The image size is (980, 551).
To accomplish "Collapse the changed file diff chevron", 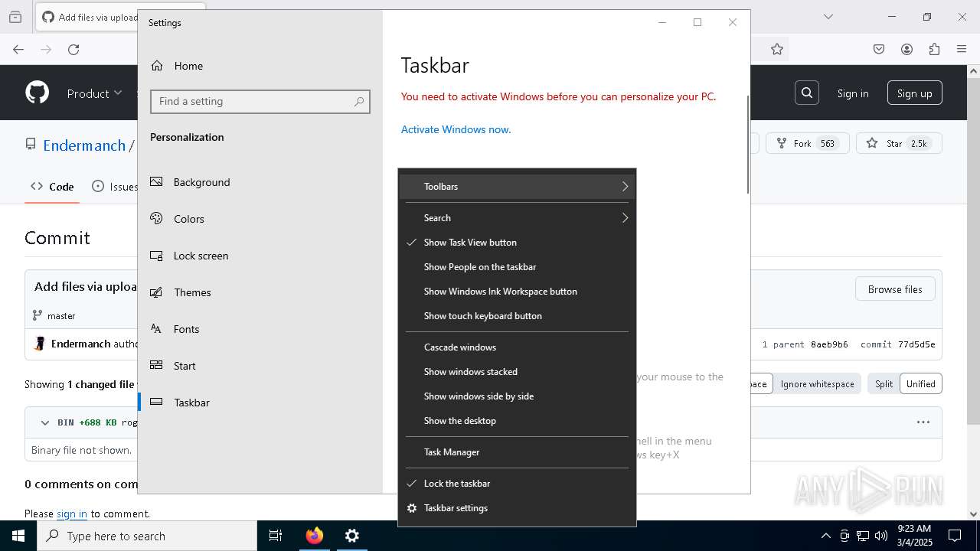I will tap(45, 422).
